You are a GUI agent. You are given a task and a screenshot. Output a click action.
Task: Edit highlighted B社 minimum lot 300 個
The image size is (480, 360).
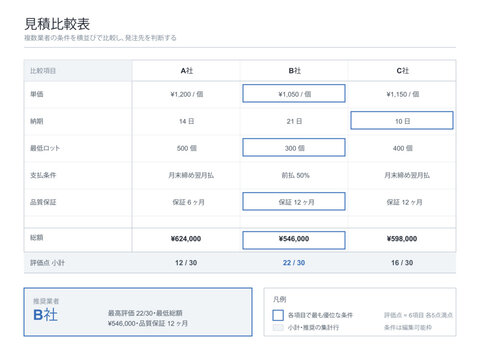[x=294, y=147]
